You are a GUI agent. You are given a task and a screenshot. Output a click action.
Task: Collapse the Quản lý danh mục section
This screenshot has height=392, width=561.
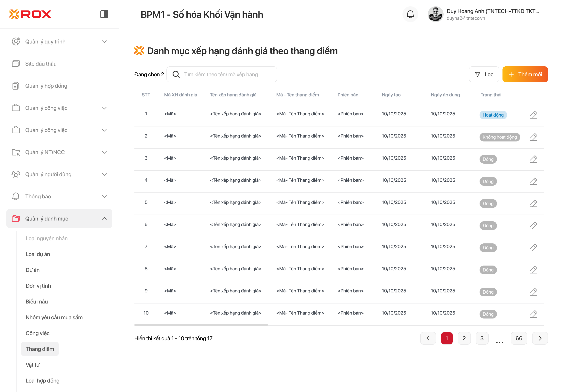[104, 218]
